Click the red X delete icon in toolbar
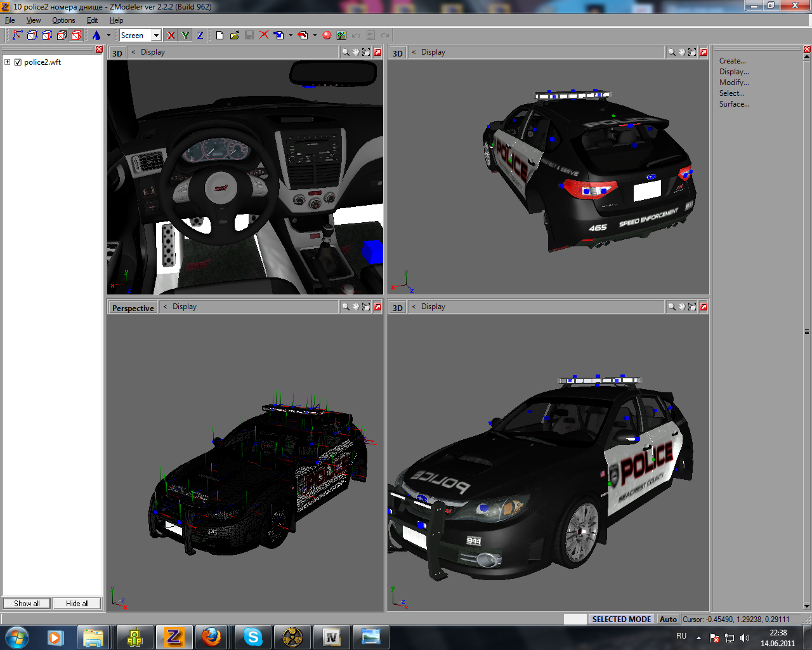Viewport: 812px width, 650px height. point(263,36)
